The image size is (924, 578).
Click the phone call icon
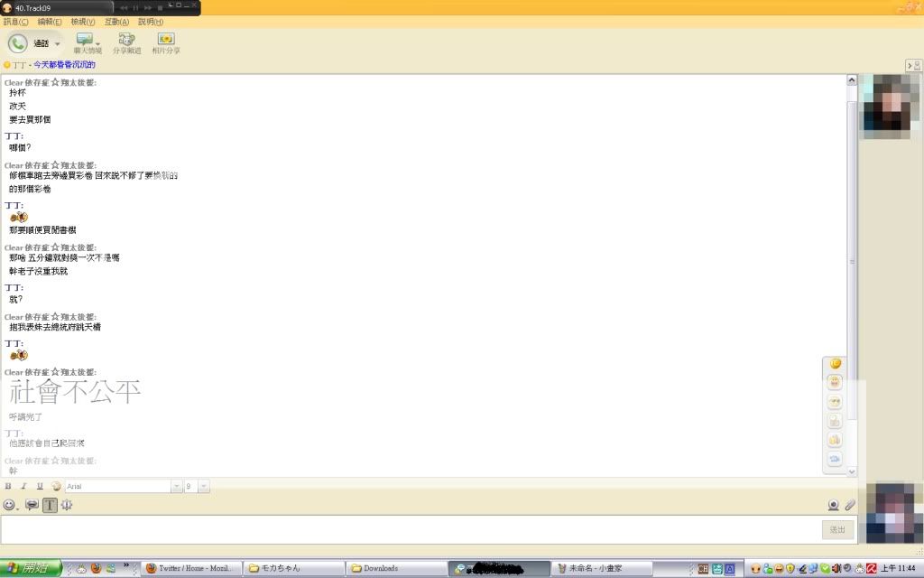pos(18,42)
